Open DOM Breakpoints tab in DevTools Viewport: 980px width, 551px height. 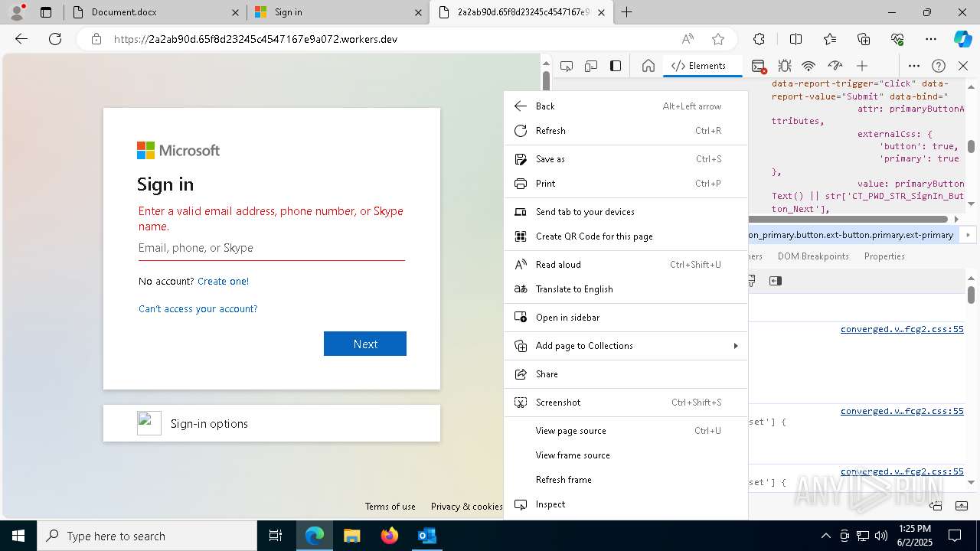point(813,256)
